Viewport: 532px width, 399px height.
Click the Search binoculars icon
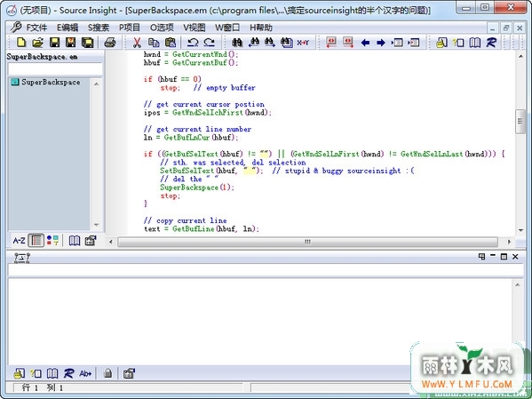click(x=237, y=43)
